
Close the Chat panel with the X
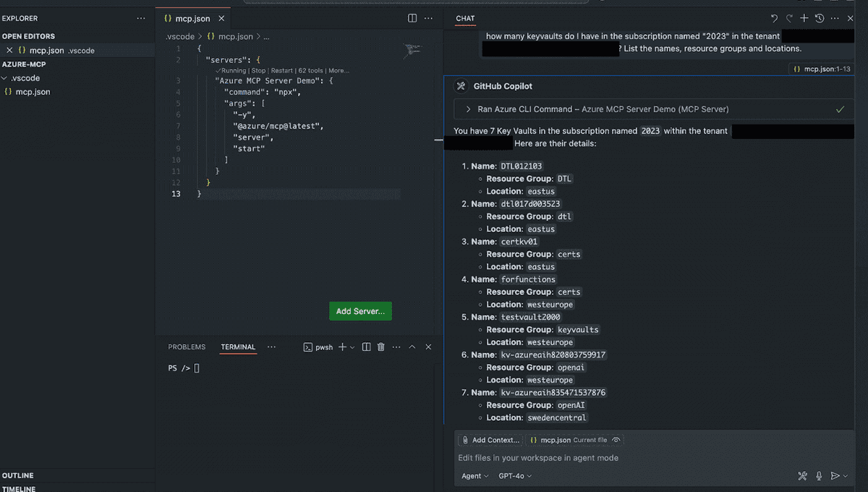pyautogui.click(x=851, y=18)
